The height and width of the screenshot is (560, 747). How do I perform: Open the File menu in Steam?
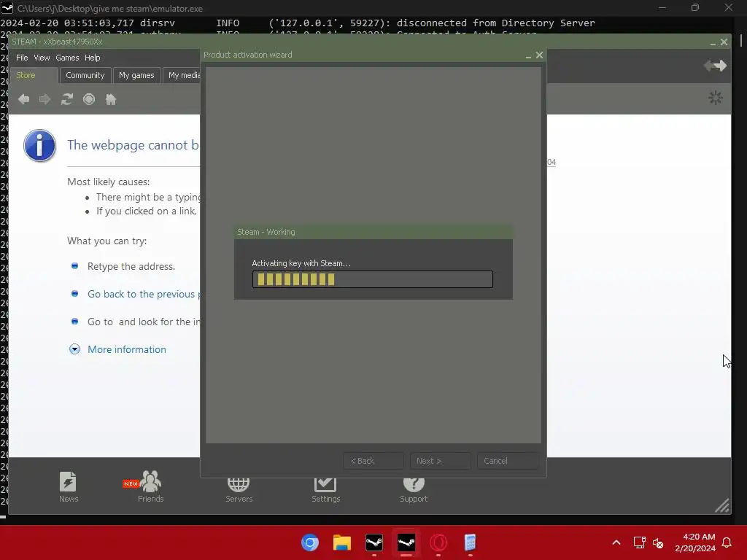tap(22, 58)
